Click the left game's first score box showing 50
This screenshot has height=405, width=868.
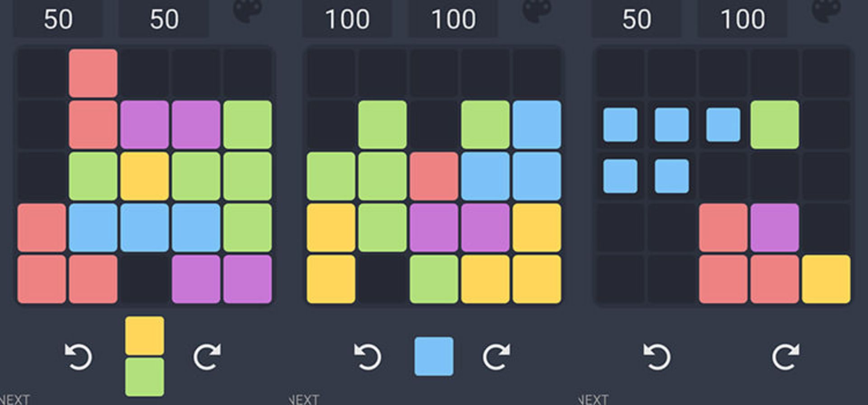click(58, 19)
